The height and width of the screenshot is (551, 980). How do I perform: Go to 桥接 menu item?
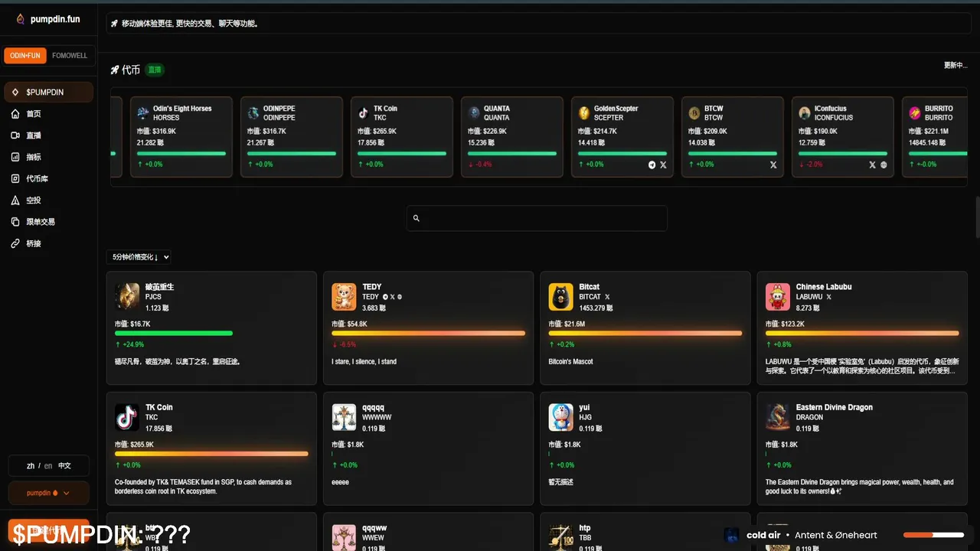48,243
